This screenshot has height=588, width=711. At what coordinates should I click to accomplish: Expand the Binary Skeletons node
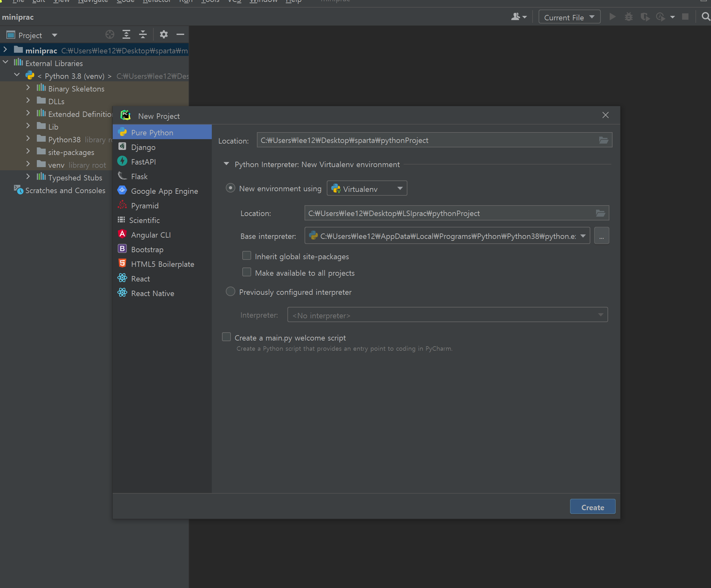click(28, 88)
